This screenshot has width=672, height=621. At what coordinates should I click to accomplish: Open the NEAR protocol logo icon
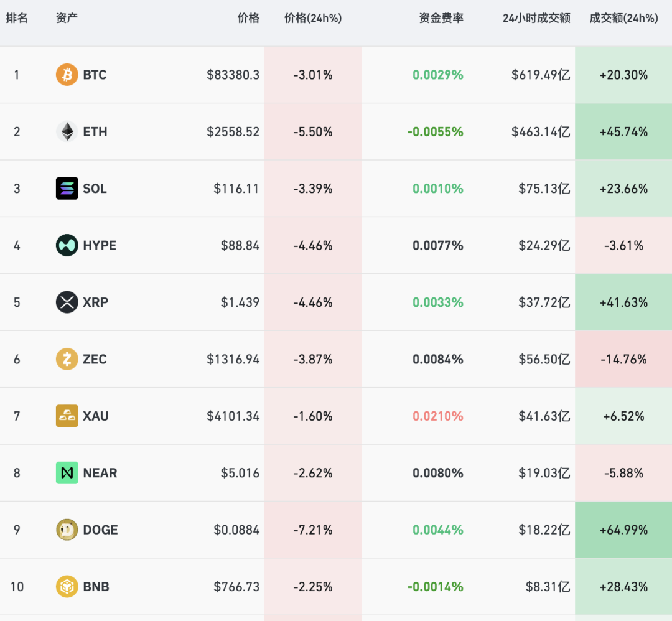(x=67, y=473)
